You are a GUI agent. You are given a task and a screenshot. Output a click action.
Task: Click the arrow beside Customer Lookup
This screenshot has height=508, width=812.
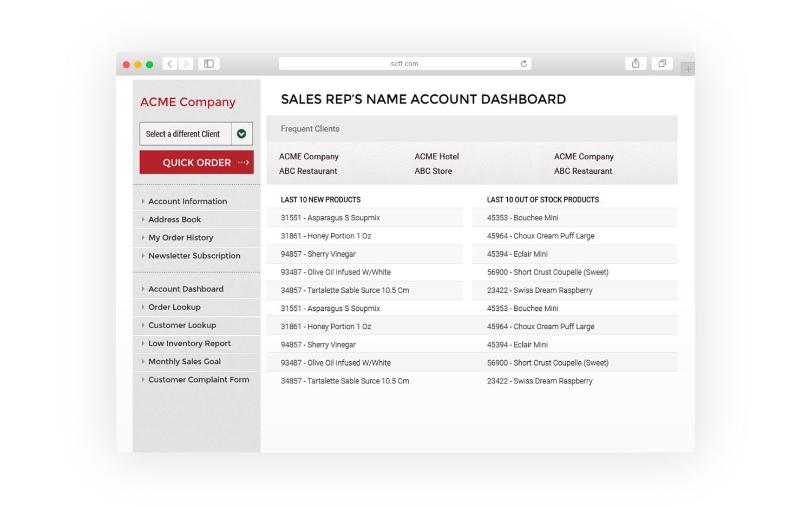143,325
